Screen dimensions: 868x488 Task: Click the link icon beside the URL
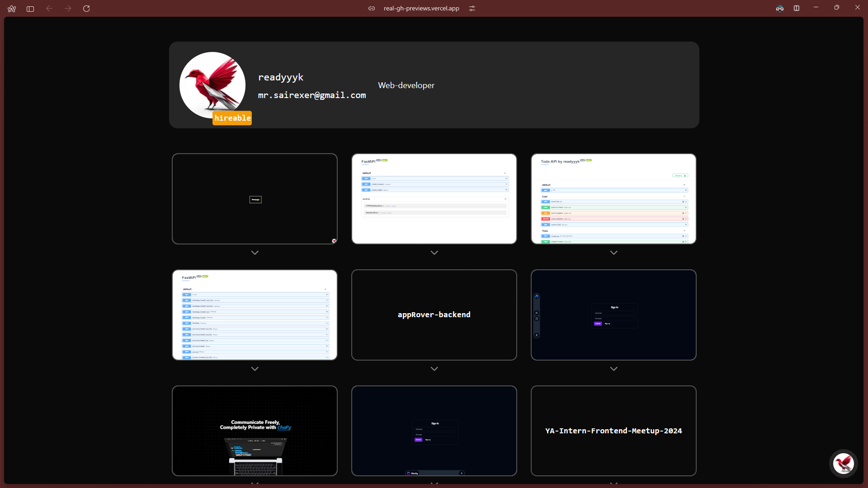pos(372,9)
